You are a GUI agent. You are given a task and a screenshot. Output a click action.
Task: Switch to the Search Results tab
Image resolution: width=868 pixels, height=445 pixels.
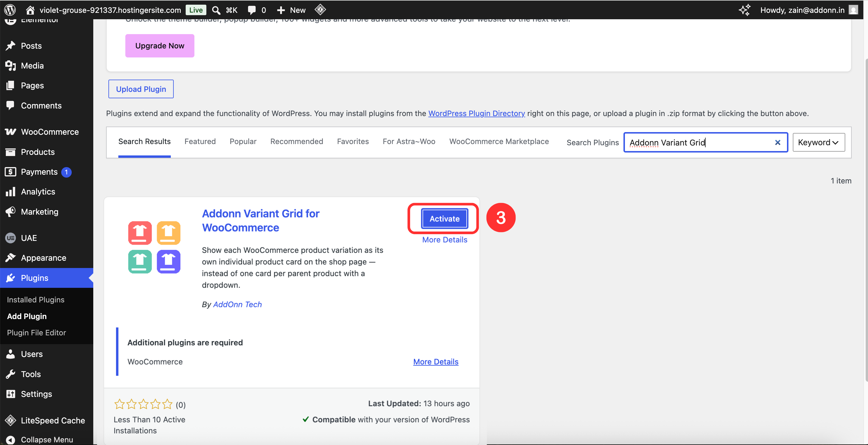144,141
